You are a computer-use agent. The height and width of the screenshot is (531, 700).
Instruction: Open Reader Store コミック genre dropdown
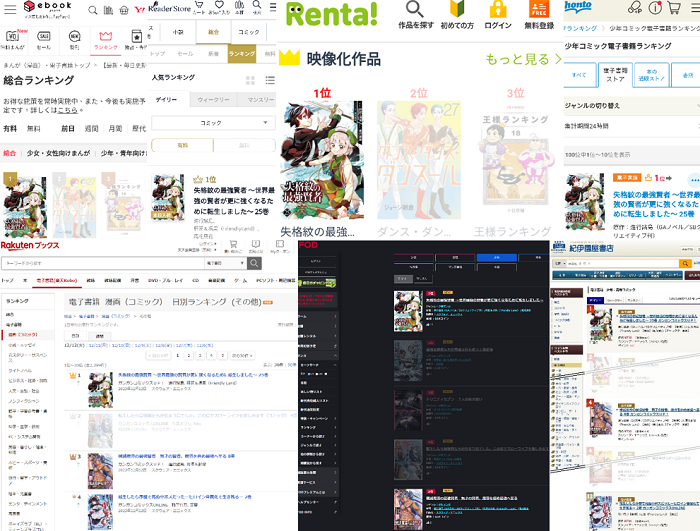point(213,123)
